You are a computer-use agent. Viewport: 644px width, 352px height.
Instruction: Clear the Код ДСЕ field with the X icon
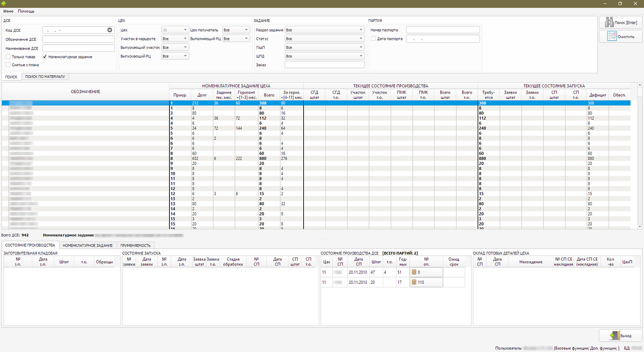tap(109, 30)
